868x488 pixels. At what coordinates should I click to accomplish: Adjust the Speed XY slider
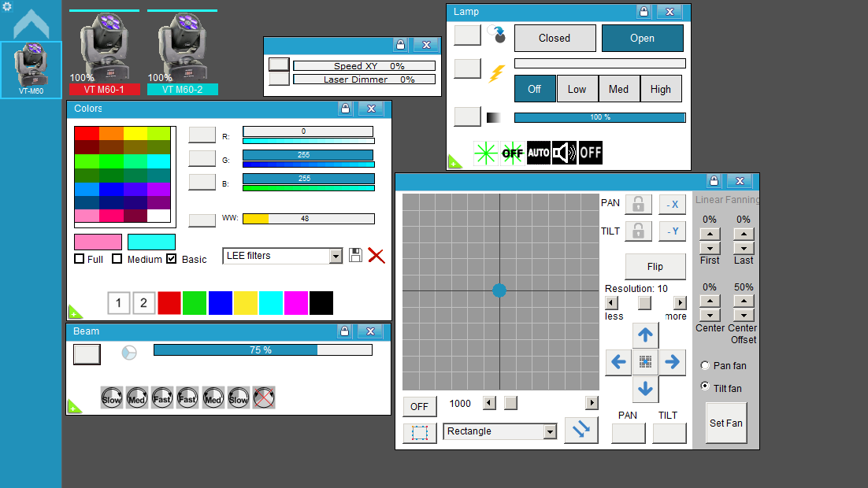(x=364, y=66)
